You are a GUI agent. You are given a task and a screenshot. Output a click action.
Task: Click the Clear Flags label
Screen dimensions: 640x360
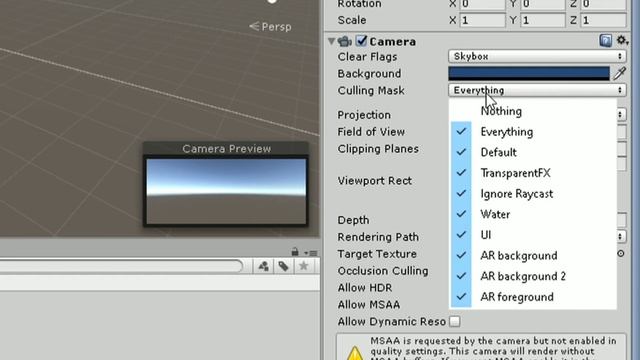367,57
